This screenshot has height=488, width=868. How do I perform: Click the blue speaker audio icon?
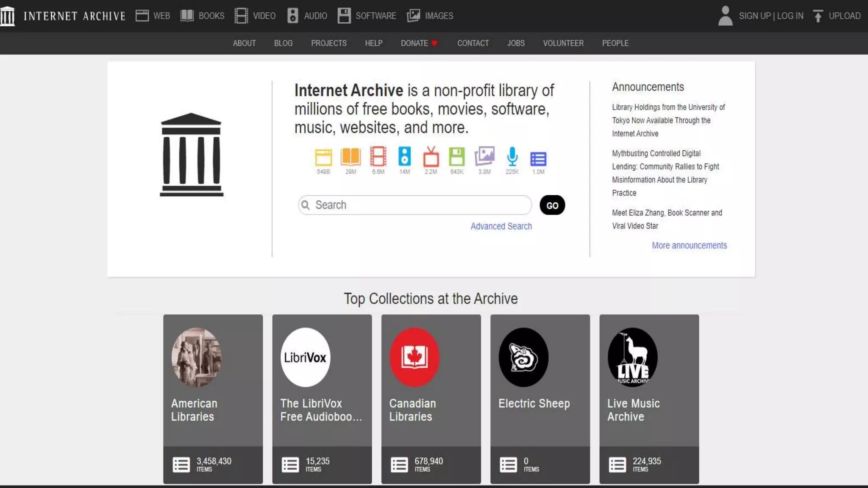pyautogui.click(x=404, y=156)
